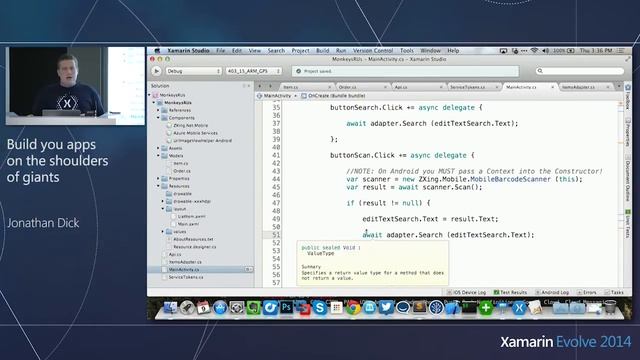Click the AirPlay display icon in menu bar
640x360 pixels.
(503, 51)
